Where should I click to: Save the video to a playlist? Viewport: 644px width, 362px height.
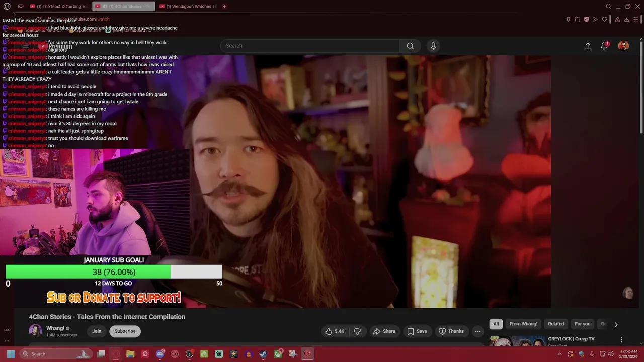417,331
